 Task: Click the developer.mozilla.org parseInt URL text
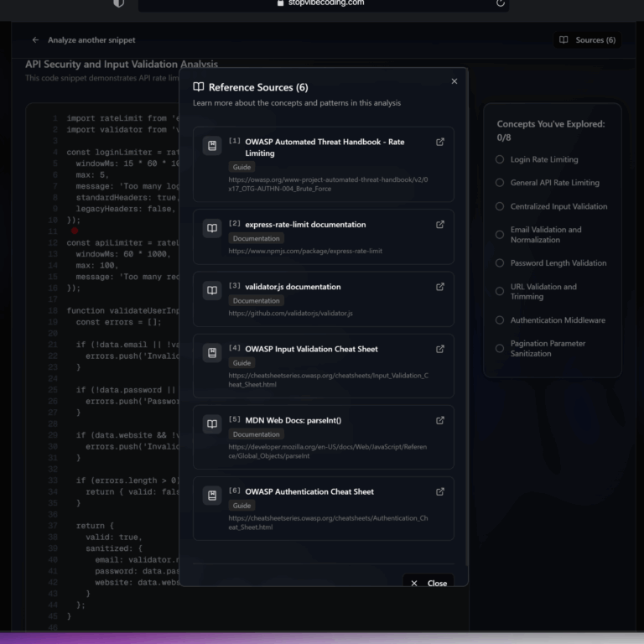pos(327,451)
